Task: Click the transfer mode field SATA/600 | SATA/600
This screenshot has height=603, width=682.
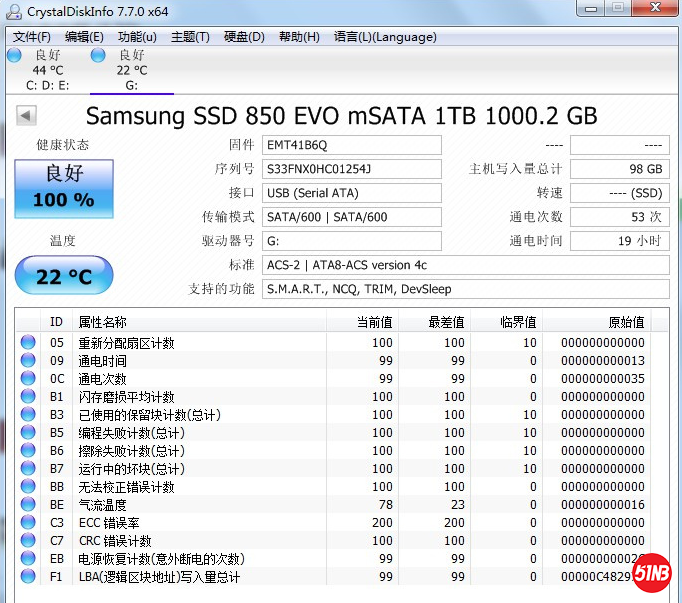Action: pos(351,217)
